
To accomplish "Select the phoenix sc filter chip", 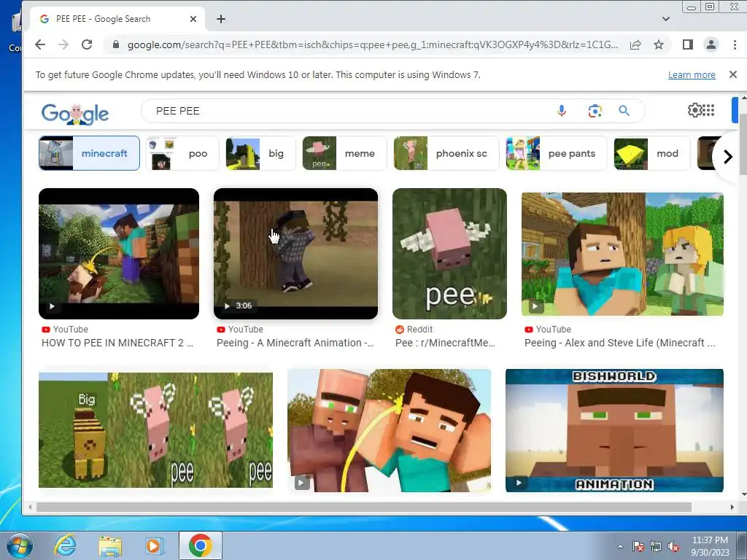I will [x=446, y=153].
